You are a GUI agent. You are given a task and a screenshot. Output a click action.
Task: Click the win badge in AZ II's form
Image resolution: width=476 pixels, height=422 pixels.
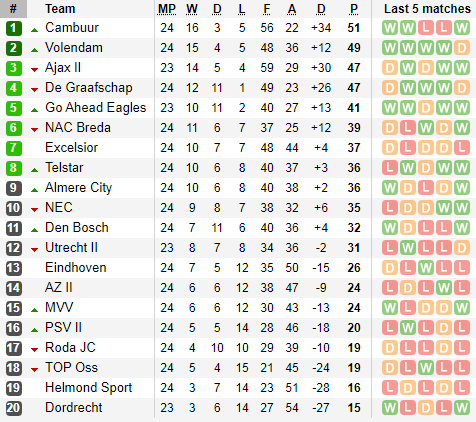pos(444,288)
